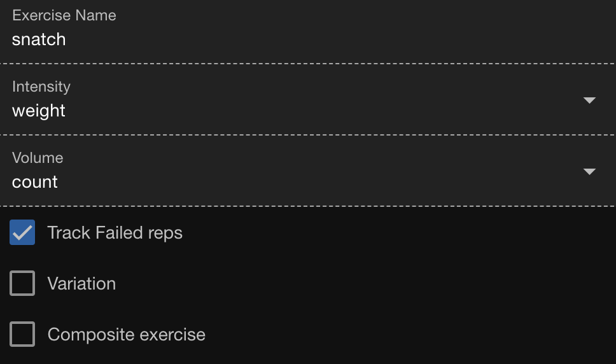The width and height of the screenshot is (616, 364).
Task: Click the Intensity dropdown arrow icon
Action: pos(589,101)
